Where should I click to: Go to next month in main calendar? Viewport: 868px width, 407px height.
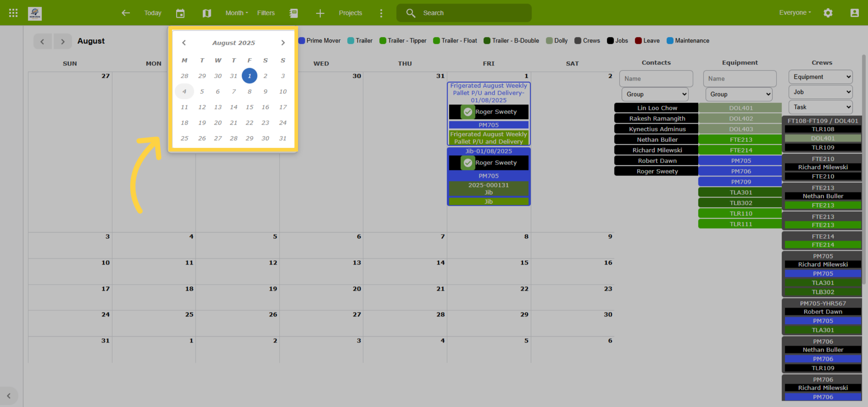[63, 41]
